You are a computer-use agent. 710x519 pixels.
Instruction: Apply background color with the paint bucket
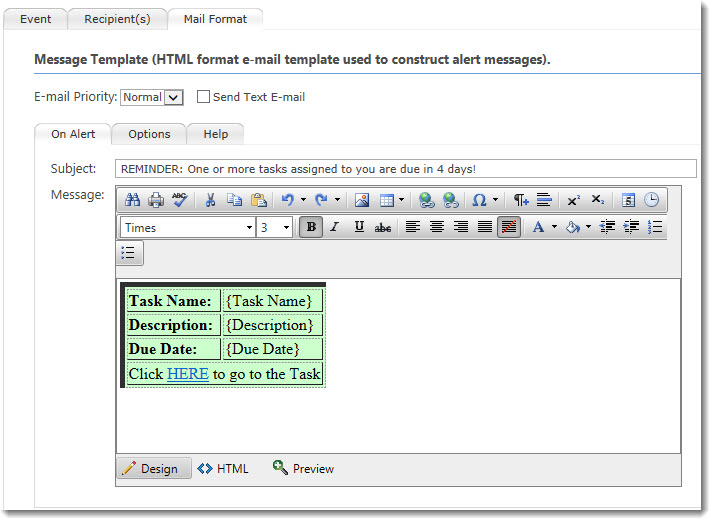573,226
